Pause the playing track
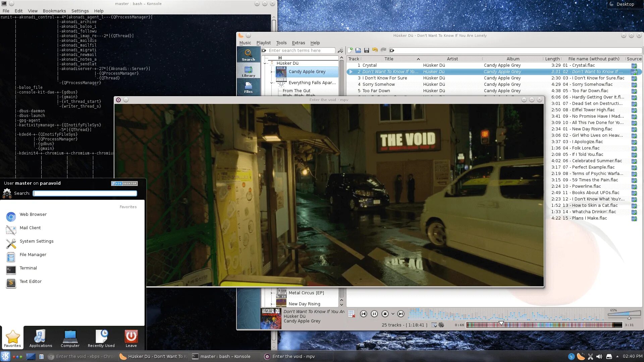Viewport: 644px width, 362px height. (374, 314)
